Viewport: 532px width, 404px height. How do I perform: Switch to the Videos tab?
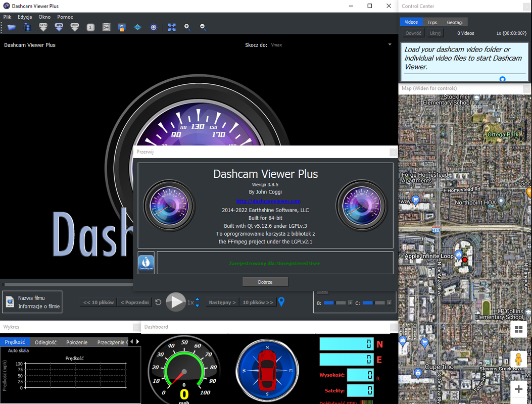pos(411,22)
